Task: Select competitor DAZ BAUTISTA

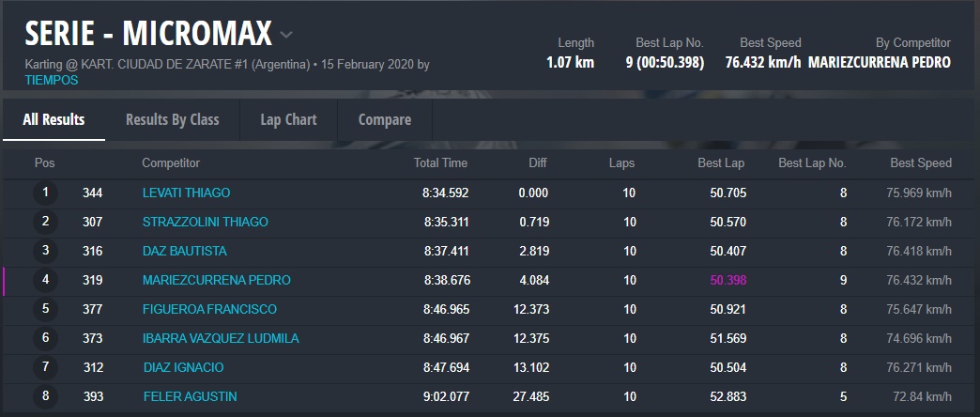Action: pyautogui.click(x=184, y=251)
